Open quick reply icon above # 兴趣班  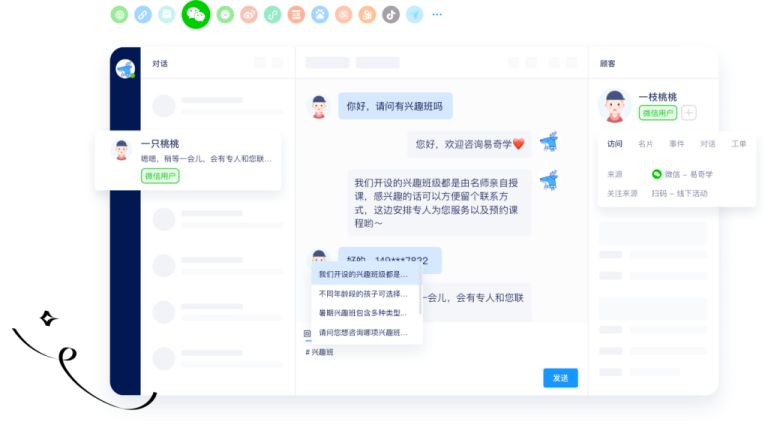tap(308, 333)
